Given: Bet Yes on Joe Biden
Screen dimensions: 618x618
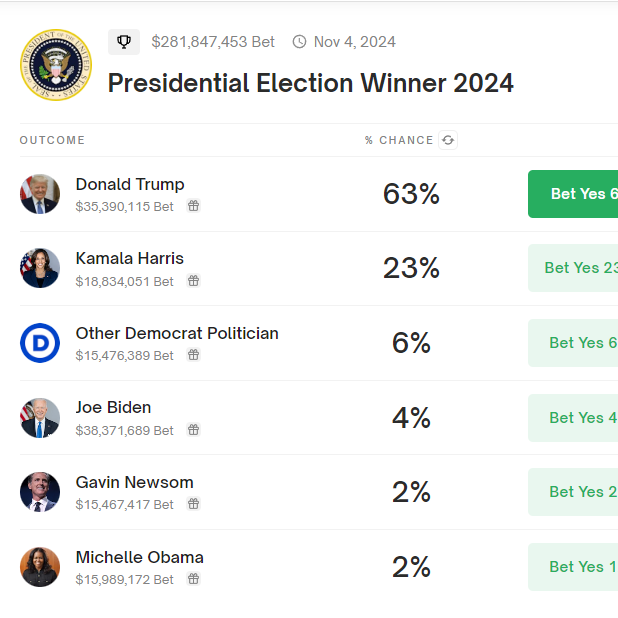Looking at the screenshot, I should [x=573, y=418].
